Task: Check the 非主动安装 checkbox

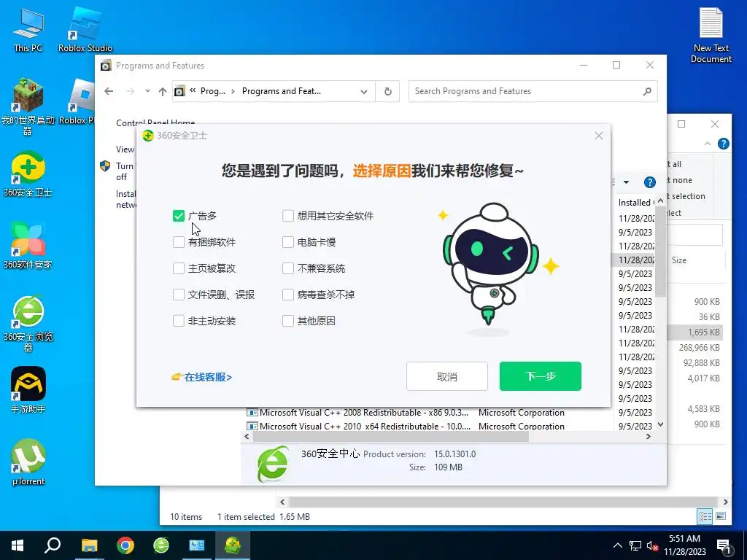Action: (179, 321)
